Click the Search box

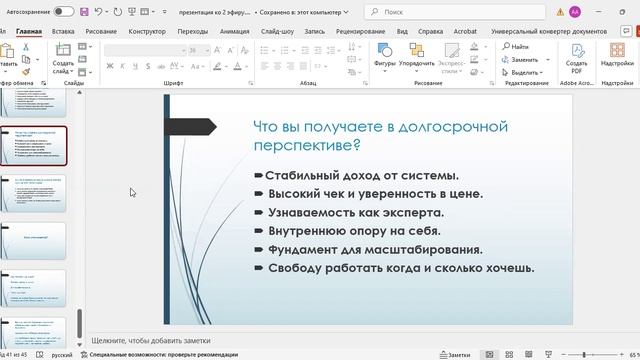(x=455, y=12)
